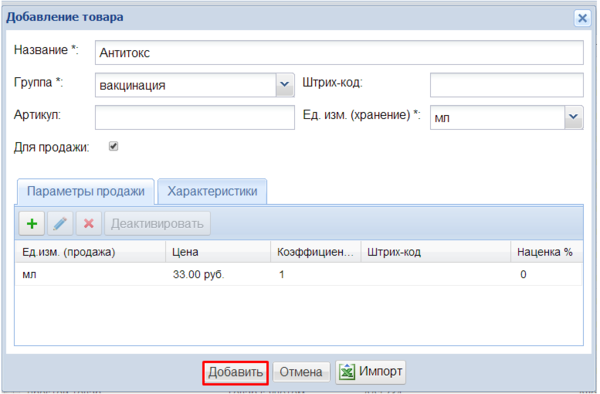This screenshot has width=600, height=394.
Task: Click the Штрих-код column header in table
Action: 436,252
